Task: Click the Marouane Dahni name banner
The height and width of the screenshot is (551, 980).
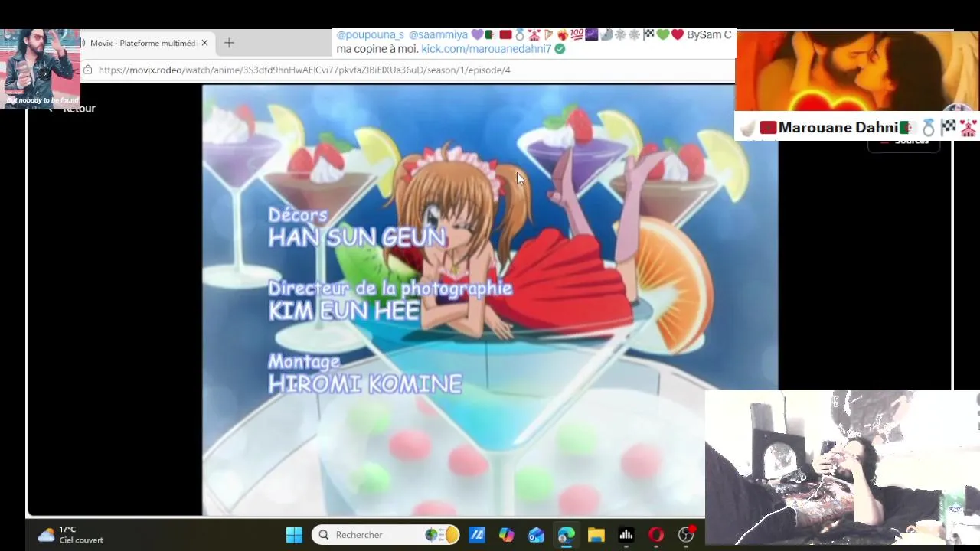Action: 857,127
